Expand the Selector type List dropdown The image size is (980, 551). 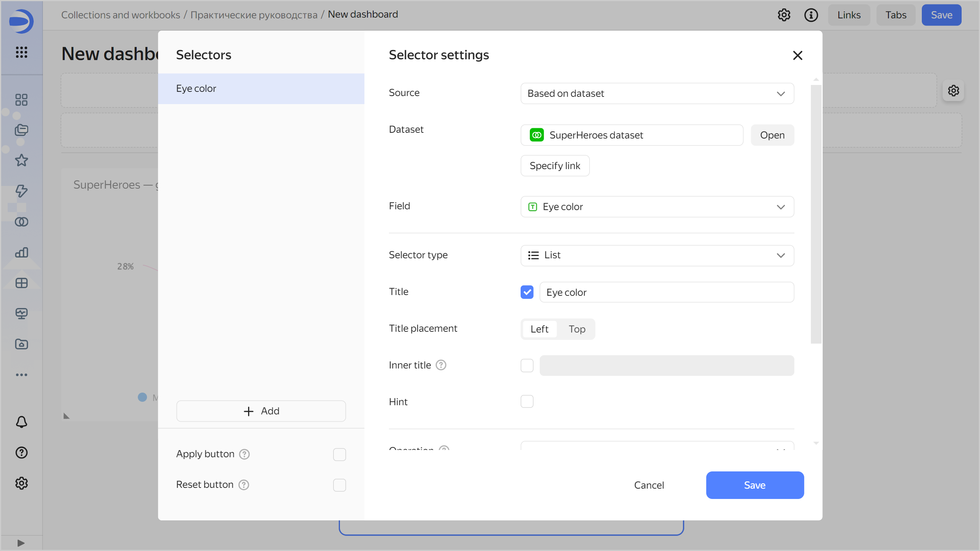click(x=657, y=255)
